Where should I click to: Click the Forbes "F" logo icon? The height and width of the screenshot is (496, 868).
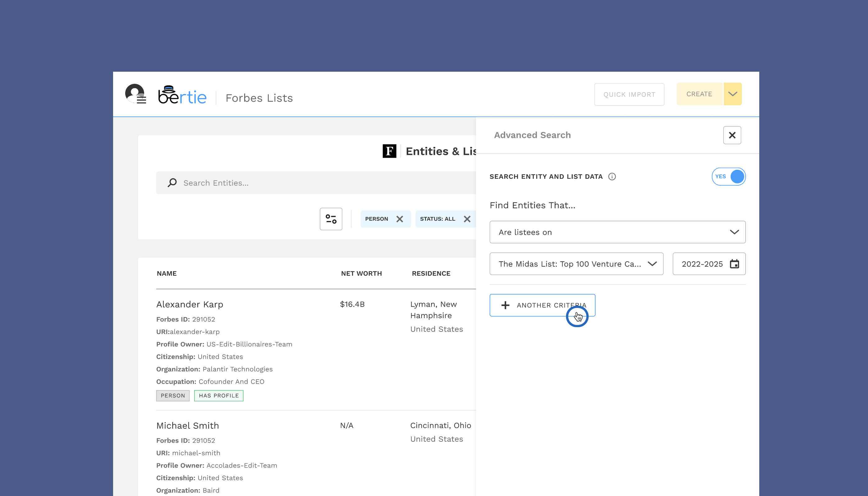coord(389,151)
